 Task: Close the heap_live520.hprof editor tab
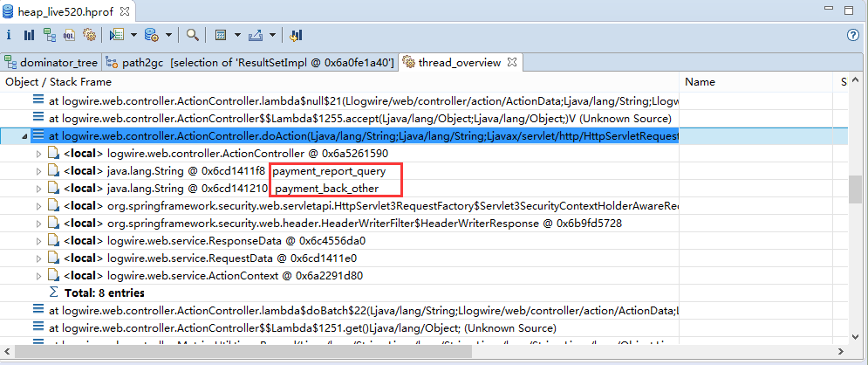(x=125, y=10)
